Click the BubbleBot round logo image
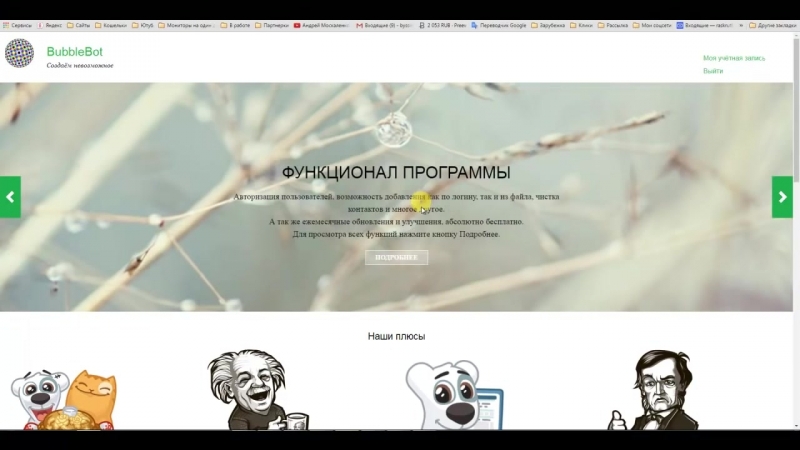This screenshot has width=800, height=450. coord(19,53)
